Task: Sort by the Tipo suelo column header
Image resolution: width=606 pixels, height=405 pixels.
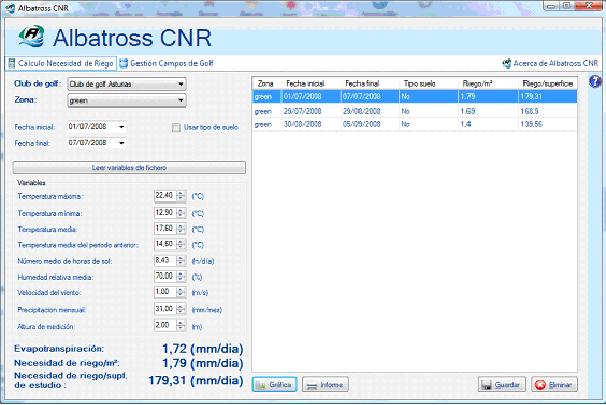Action: pos(429,83)
